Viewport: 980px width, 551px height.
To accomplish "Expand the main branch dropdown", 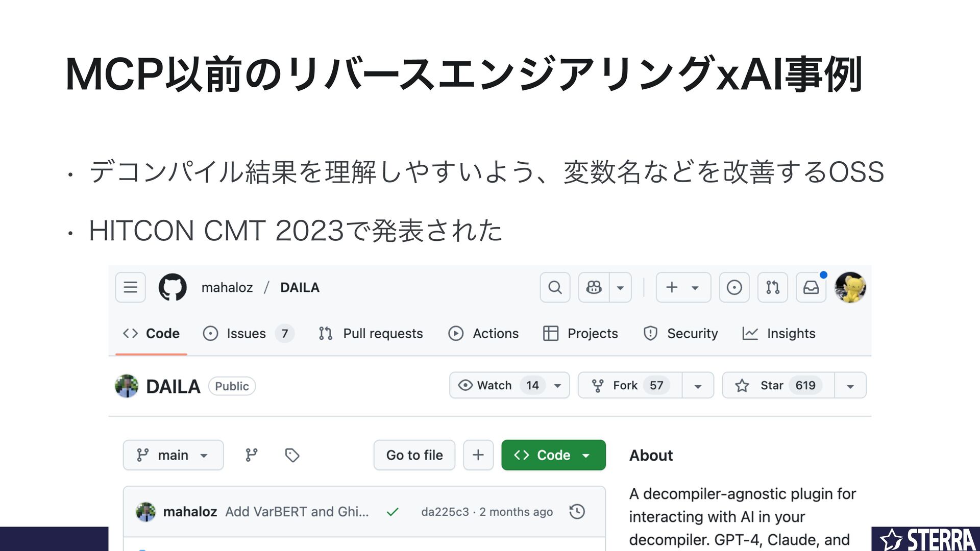I will 173,455.
